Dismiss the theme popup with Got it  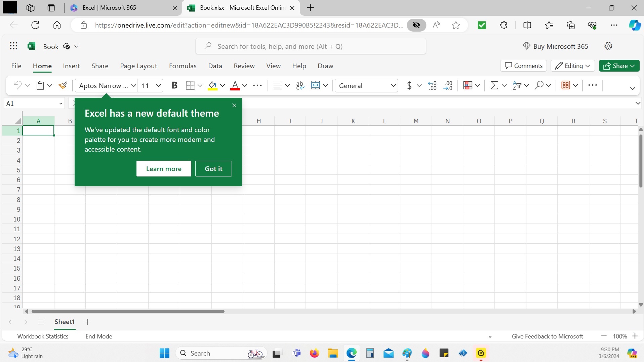tap(213, 169)
